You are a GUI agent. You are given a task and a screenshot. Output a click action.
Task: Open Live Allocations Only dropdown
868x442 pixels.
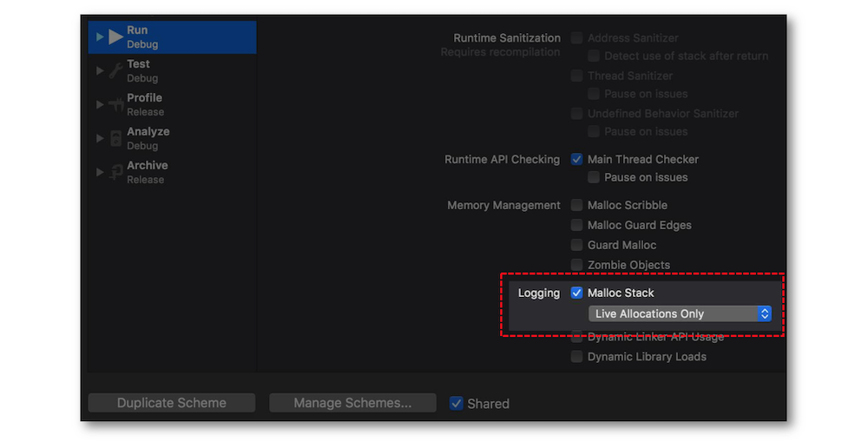point(680,313)
